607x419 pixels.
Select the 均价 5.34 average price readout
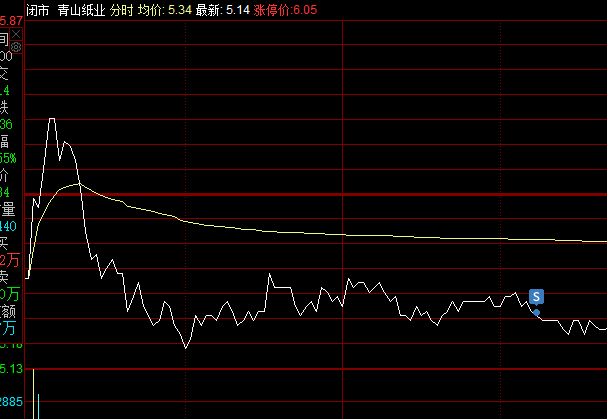164,9
